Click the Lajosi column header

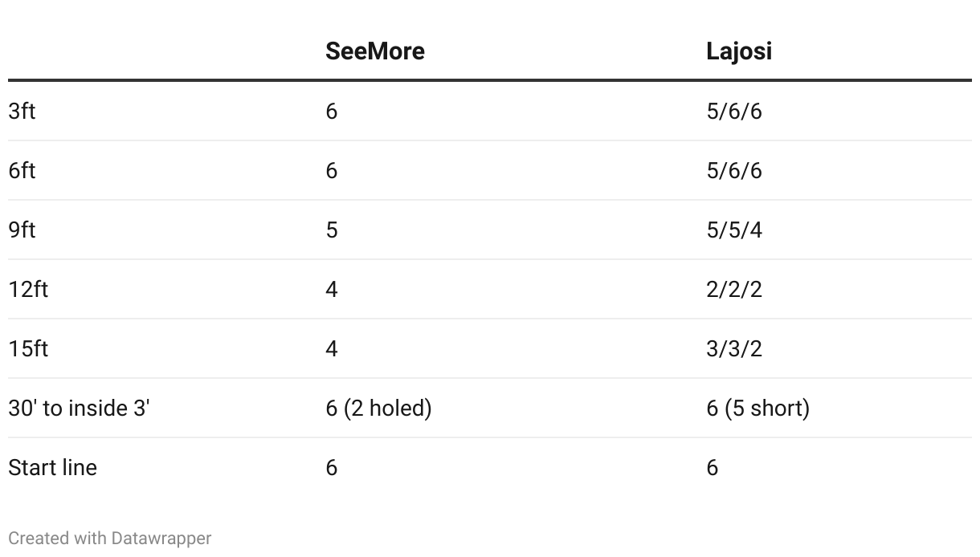coord(739,51)
